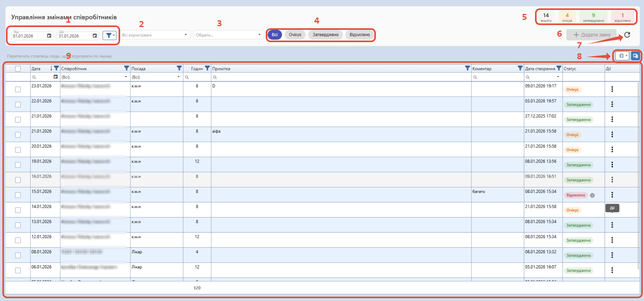The height and width of the screenshot is (301, 644).
Task: Expand the (Всі) filter under Співробітник
Action: tap(126, 77)
